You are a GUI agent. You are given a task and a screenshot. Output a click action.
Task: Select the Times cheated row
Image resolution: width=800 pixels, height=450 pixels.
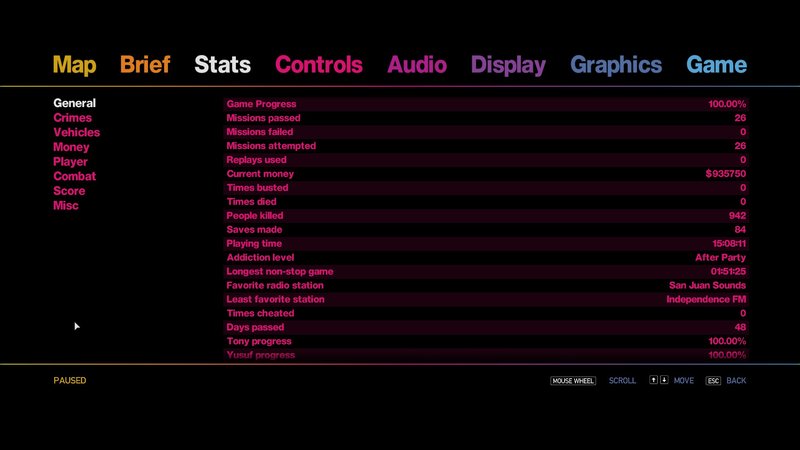click(486, 313)
